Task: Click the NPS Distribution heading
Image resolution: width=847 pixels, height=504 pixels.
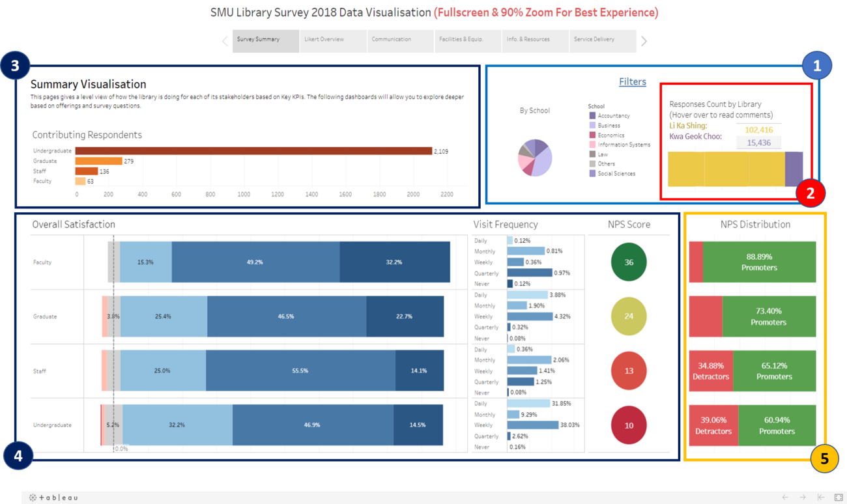Action: pyautogui.click(x=755, y=225)
